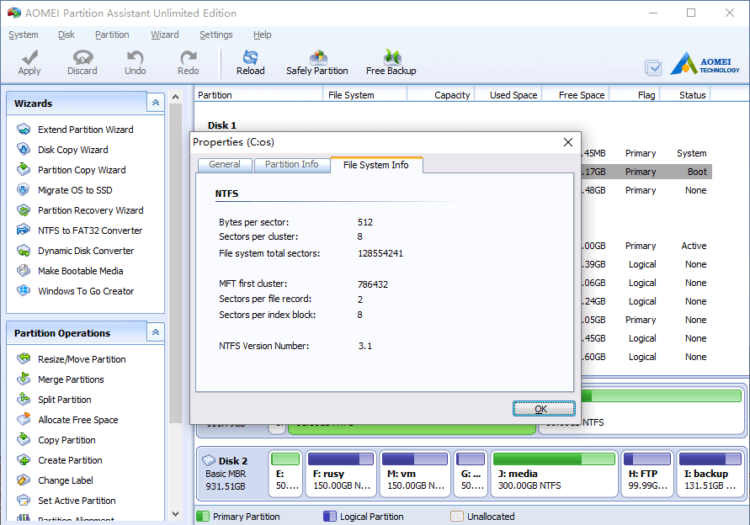Switch to the General tab
The width and height of the screenshot is (750, 525).
(224, 165)
